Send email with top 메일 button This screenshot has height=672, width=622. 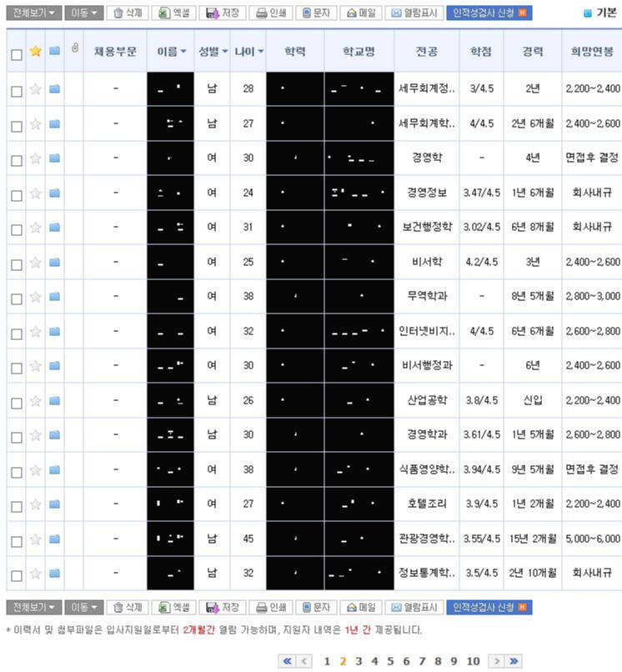tap(360, 13)
